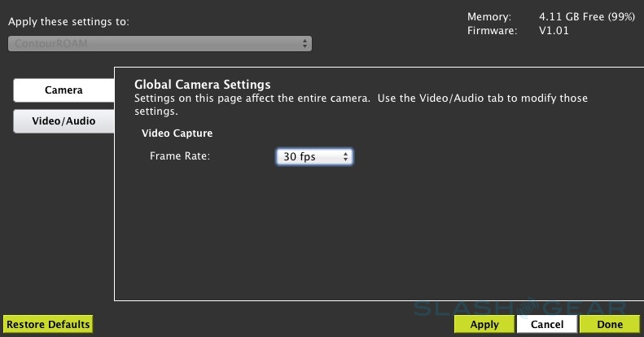Click the Video Capture section label
The height and width of the screenshot is (337, 644).
(177, 133)
